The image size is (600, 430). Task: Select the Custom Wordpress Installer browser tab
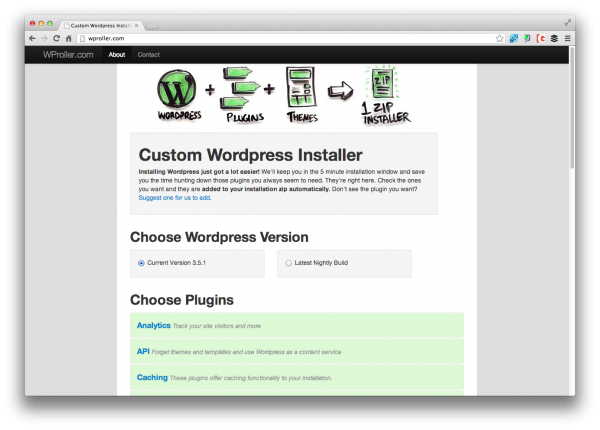coord(101,26)
